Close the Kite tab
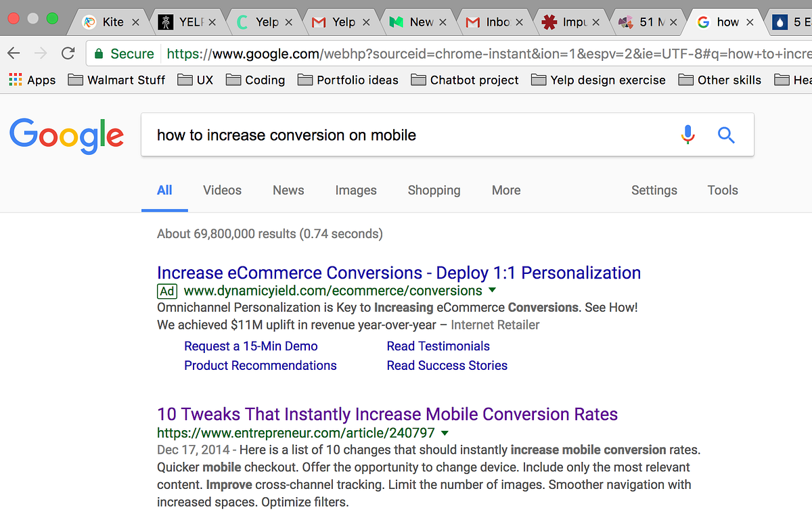Screen dimensions: 812x516 pyautogui.click(x=135, y=22)
